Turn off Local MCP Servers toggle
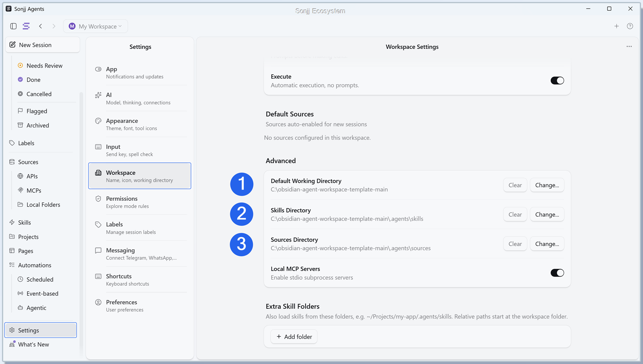 point(557,273)
